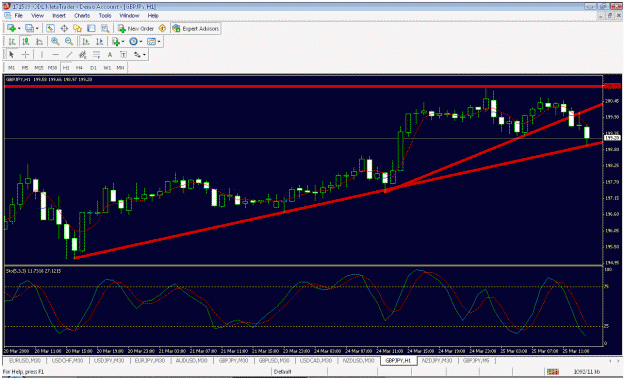
Task: Click the New Order button
Action: click(x=136, y=28)
